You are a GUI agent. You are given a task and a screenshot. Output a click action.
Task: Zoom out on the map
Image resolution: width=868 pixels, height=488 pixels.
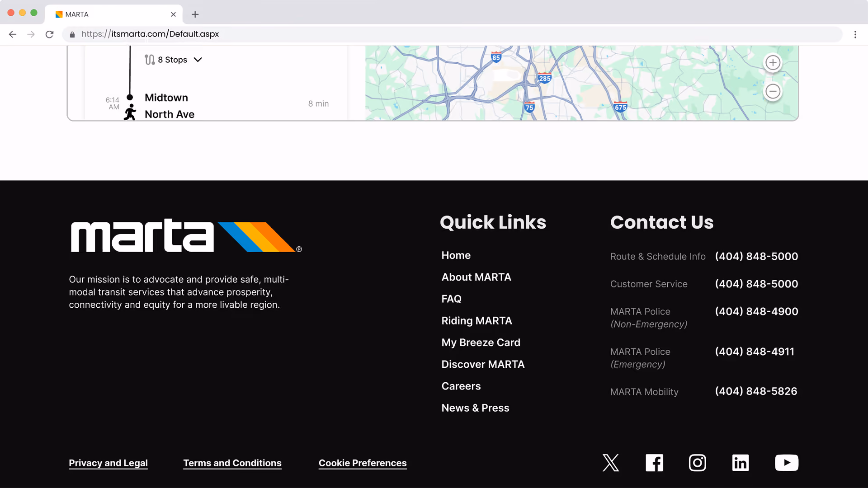(x=773, y=92)
